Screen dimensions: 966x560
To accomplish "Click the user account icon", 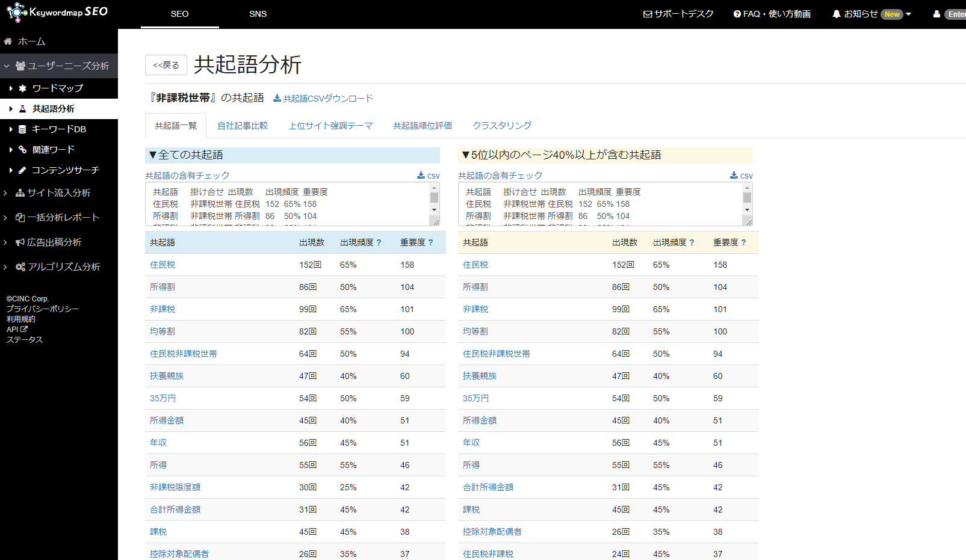I will point(937,14).
